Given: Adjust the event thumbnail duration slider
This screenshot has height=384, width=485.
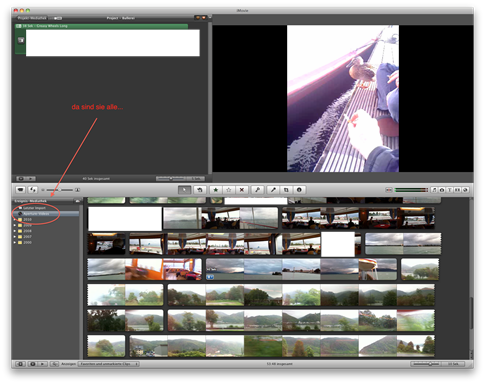Looking at the screenshot, I should pyautogui.click(x=425, y=364).
